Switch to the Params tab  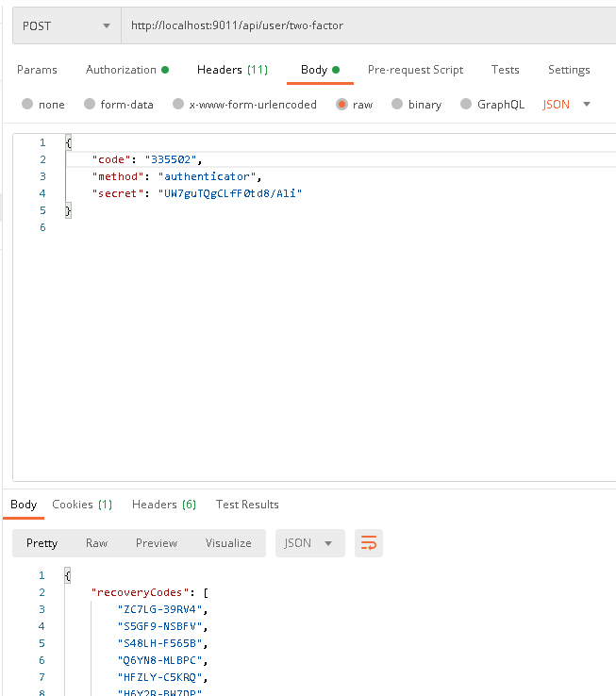click(37, 70)
